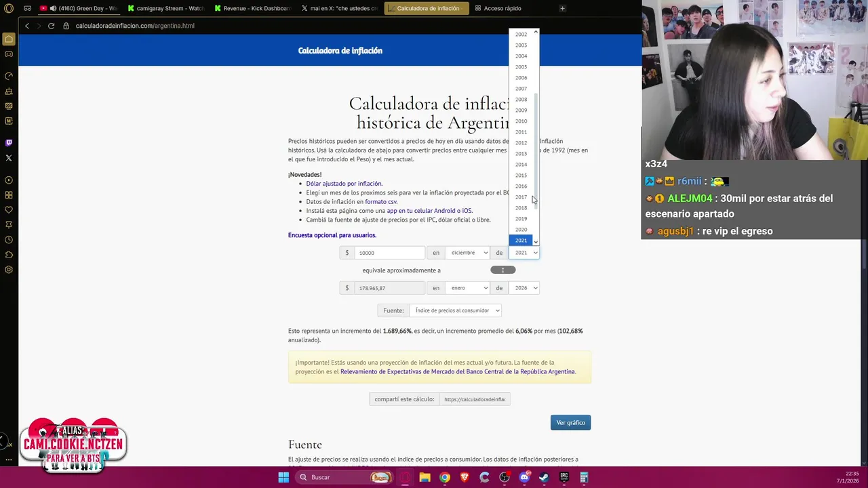Open the Speed Dial grid sidebar icon
The image size is (868, 488).
coord(9,195)
